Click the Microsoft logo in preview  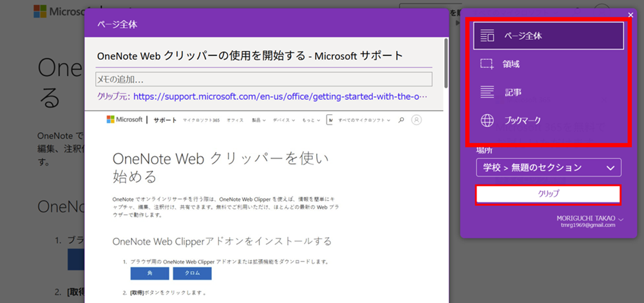(124, 120)
